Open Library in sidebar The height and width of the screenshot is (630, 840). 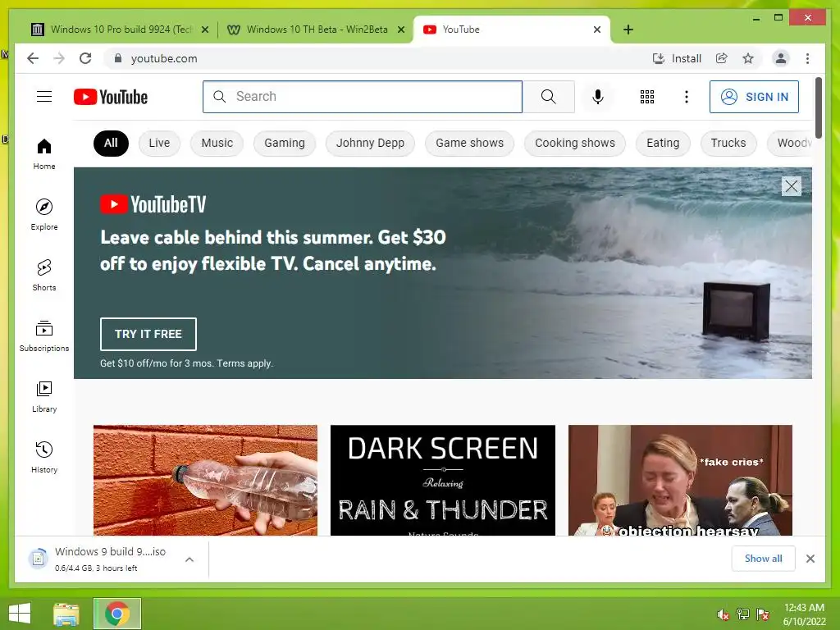[44, 396]
